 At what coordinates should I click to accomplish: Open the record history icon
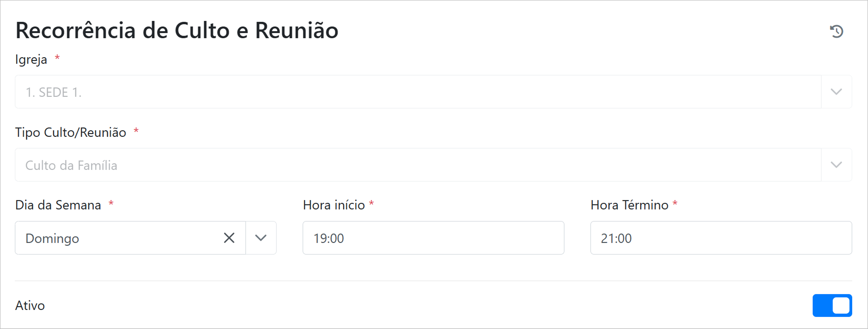pos(836,31)
